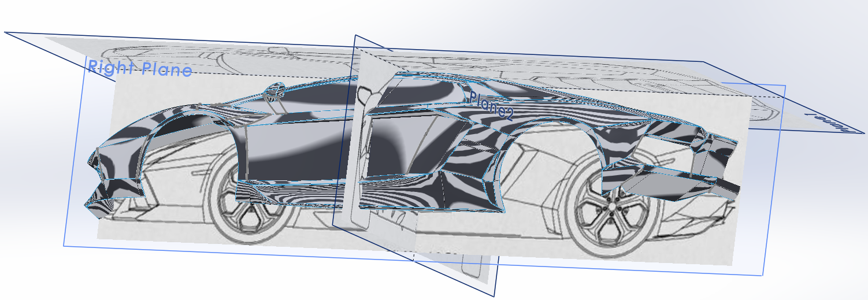Click the rear diffuser surface behind rear wheel
The height and width of the screenshot is (300, 868).
[x=665, y=185]
